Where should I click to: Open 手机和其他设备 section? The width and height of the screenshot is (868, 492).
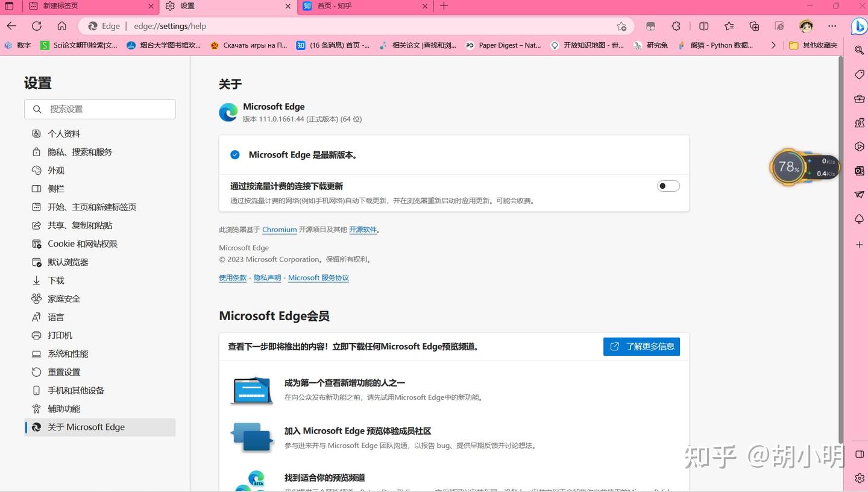point(100,390)
